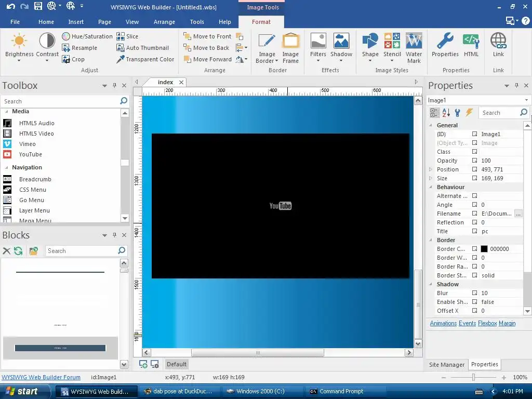
Task: Open Image Border options
Action: tap(267, 48)
